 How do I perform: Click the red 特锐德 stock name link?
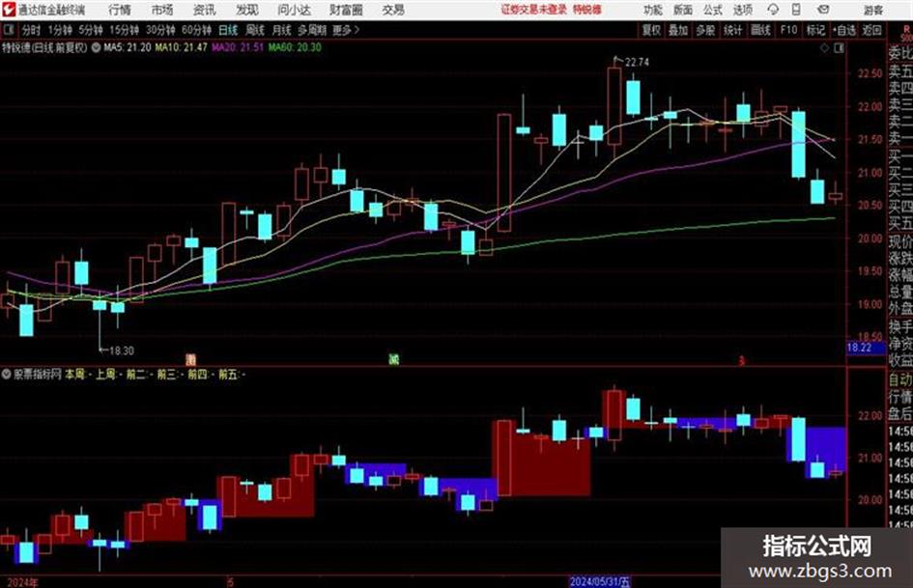(x=587, y=10)
